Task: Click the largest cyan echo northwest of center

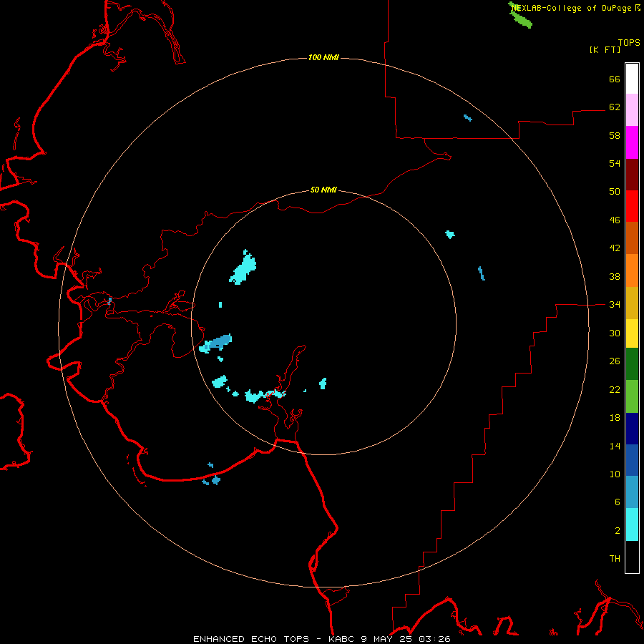Action: click(x=243, y=268)
